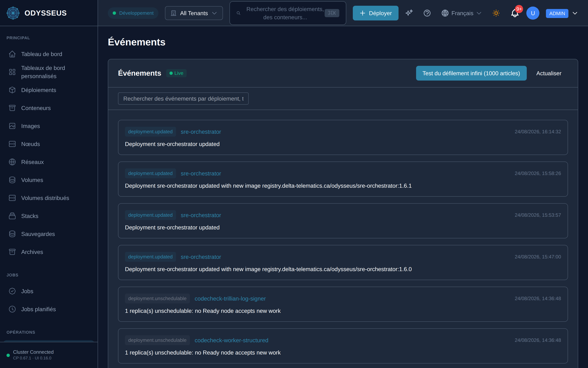Screen dimensions: 588x368
Task: Click the Déployer button
Action: tap(375, 13)
